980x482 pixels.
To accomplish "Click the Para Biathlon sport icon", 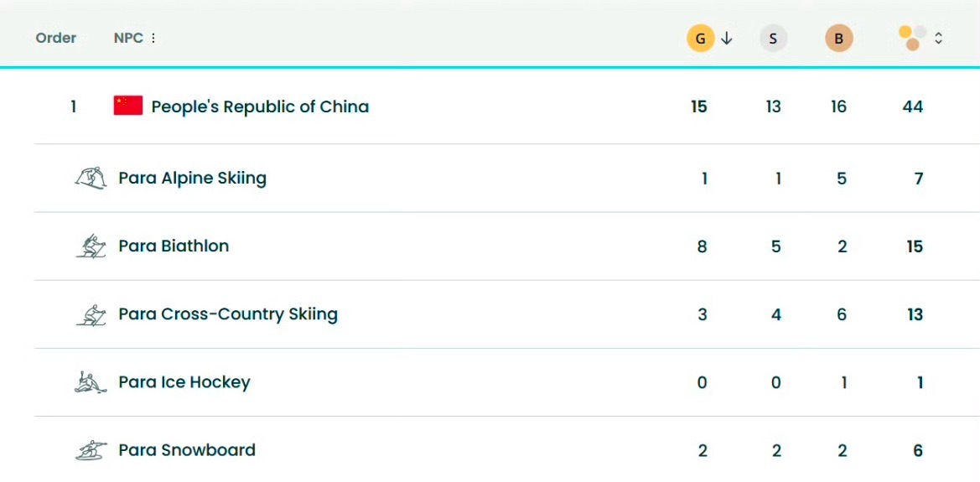I will 91,246.
